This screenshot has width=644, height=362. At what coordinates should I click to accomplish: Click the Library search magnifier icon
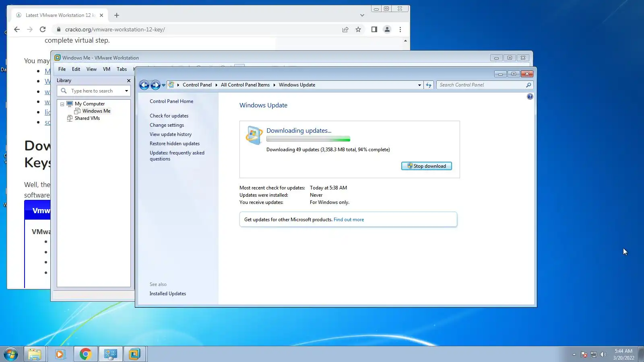point(64,91)
